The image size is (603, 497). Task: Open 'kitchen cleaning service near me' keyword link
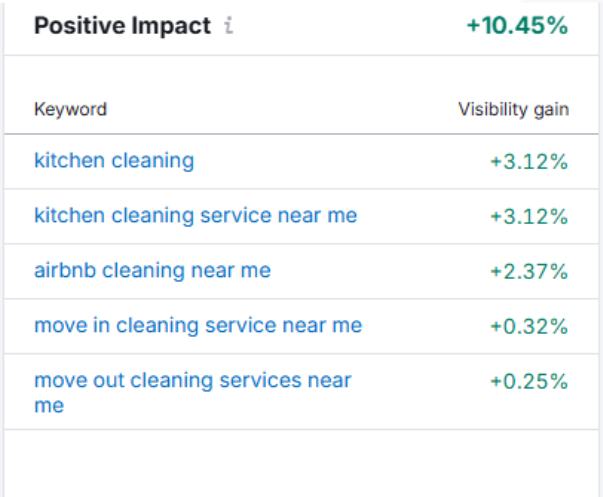195,215
